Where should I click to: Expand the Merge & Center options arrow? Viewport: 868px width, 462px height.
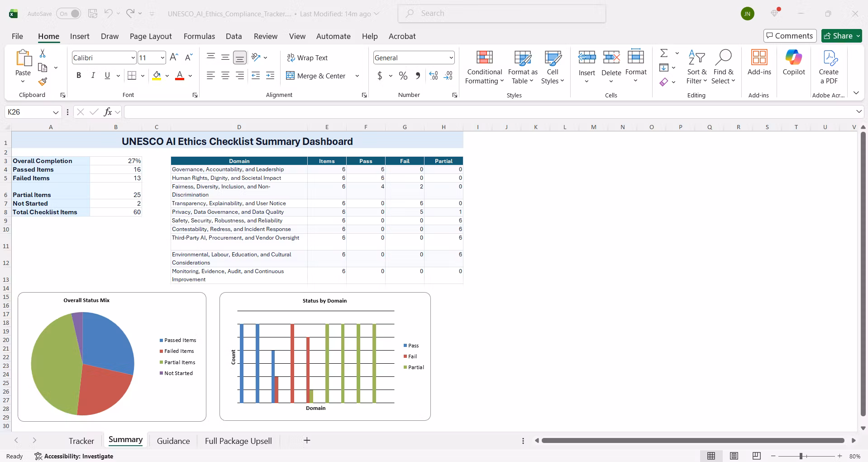(x=357, y=76)
